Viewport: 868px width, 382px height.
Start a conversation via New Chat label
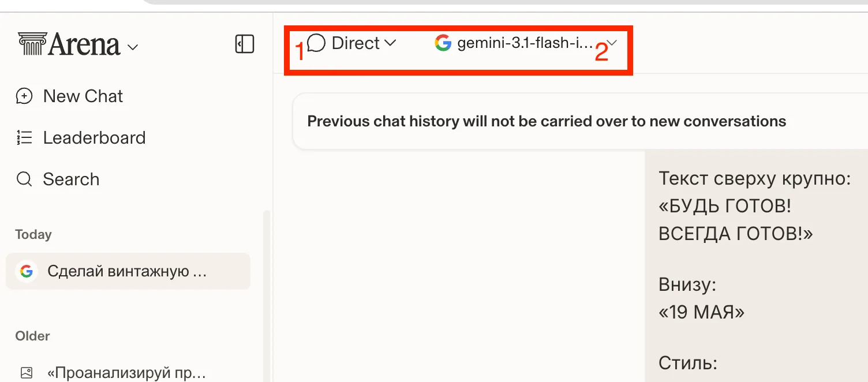pyautogui.click(x=83, y=96)
